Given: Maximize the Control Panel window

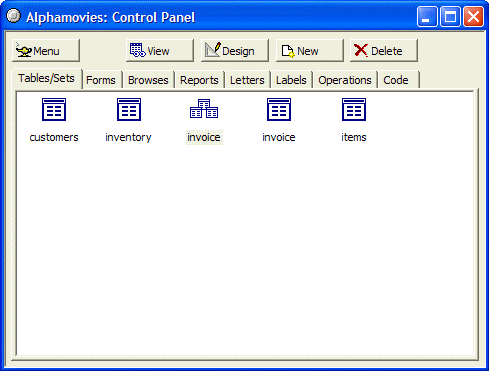Looking at the screenshot, I should (x=450, y=16).
